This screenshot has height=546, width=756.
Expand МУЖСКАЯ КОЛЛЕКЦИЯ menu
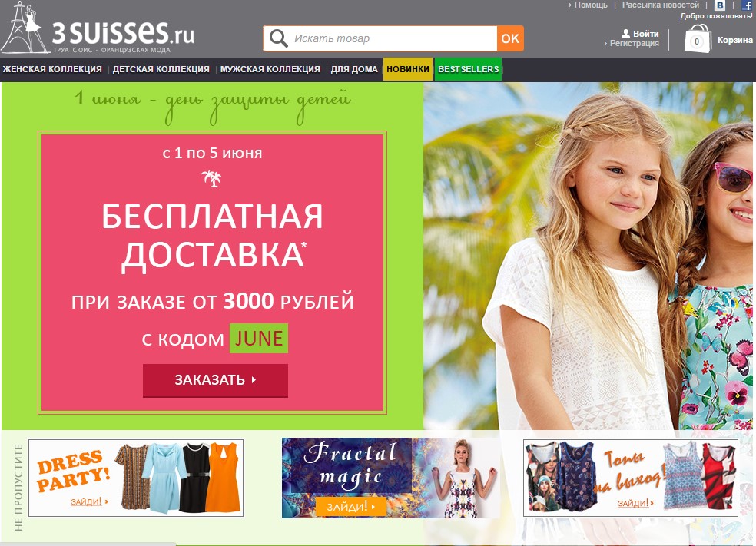click(x=270, y=69)
